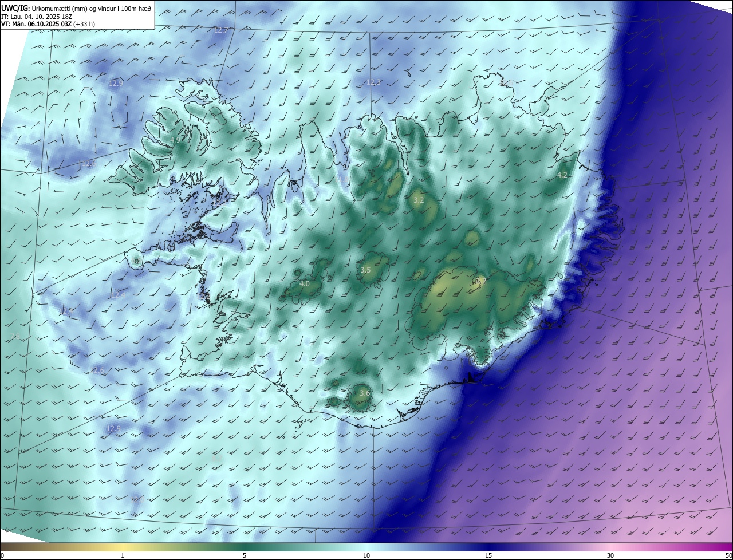Click the '12.6' label west of the Westfjords

coord(89,164)
